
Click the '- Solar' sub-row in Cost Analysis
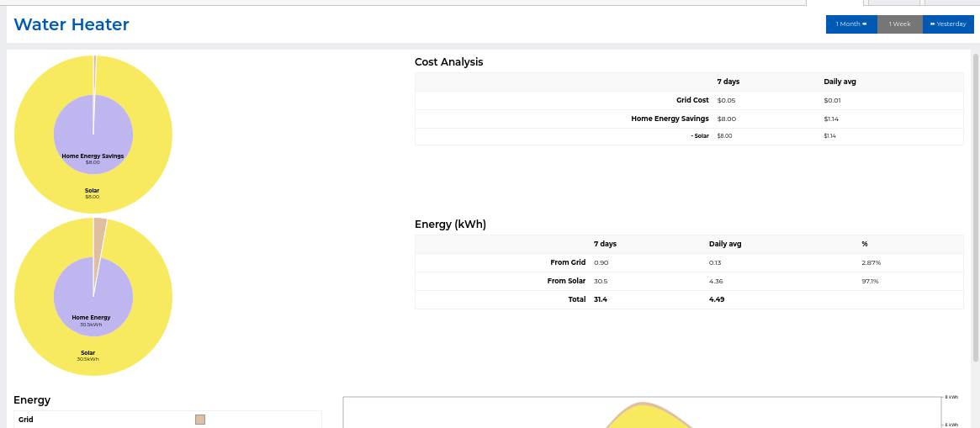pyautogui.click(x=699, y=135)
